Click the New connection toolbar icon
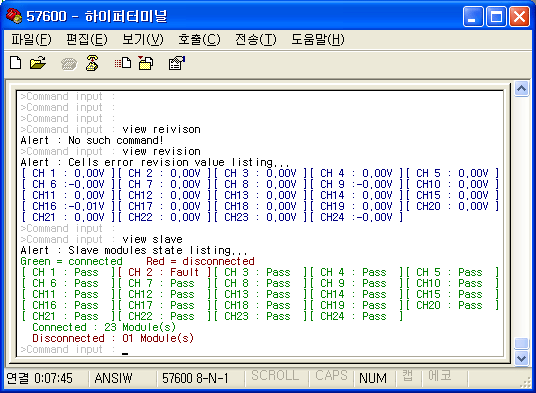This screenshot has width=536, height=393. point(15,63)
